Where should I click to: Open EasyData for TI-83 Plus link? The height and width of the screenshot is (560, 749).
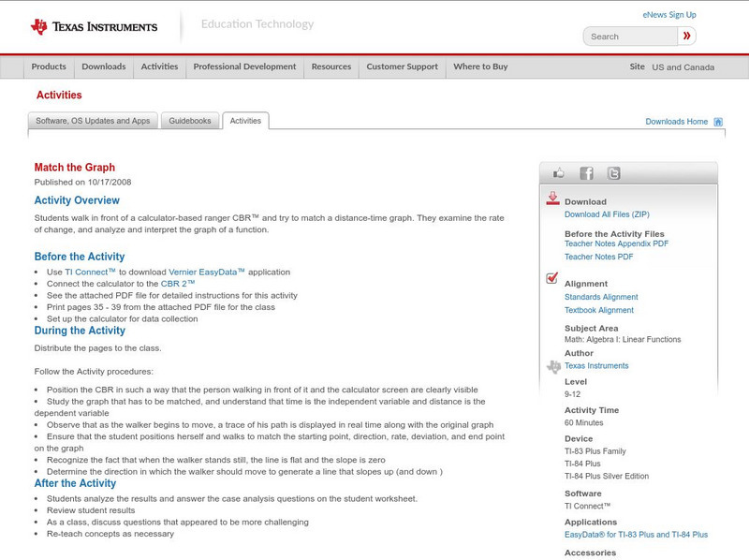[636, 535]
